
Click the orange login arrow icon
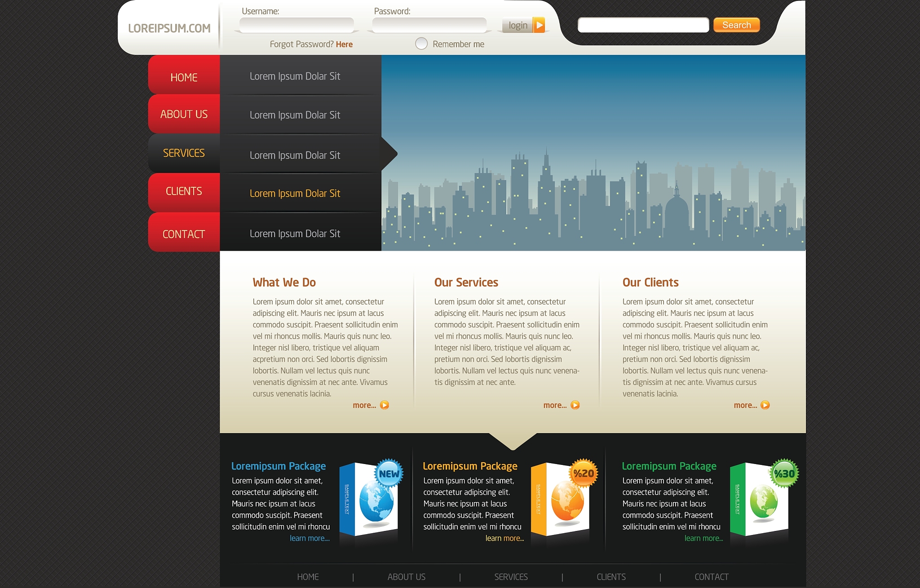click(539, 25)
